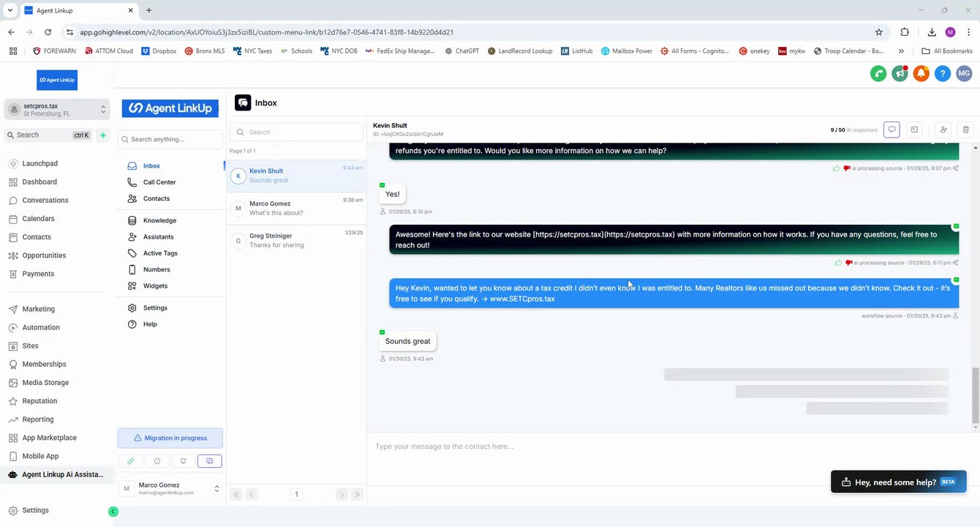Click the green lightning quick actions icon
This screenshot has width=980, height=527.
point(102,135)
